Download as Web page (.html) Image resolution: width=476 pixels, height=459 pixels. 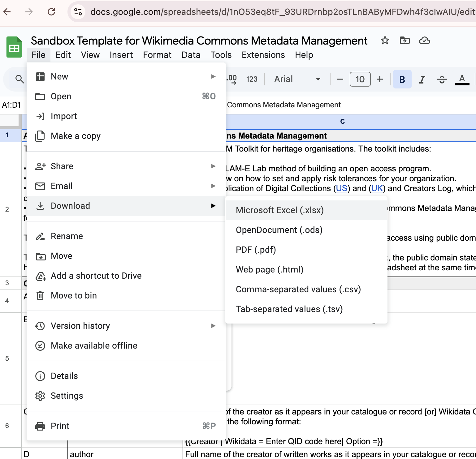click(306, 269)
